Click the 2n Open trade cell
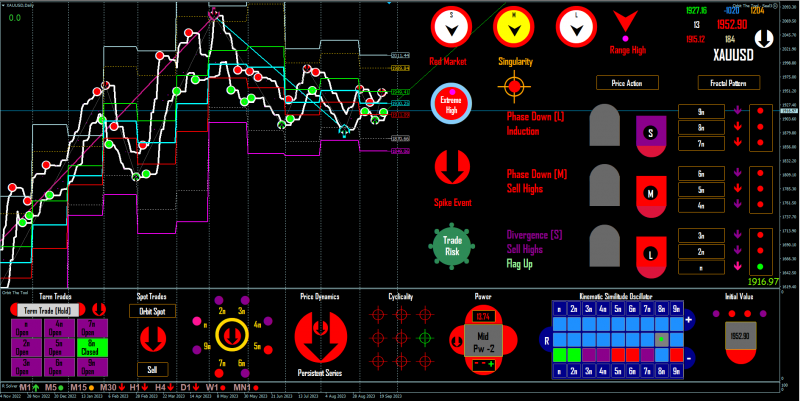This screenshot has height=401, width=800. coord(27,348)
